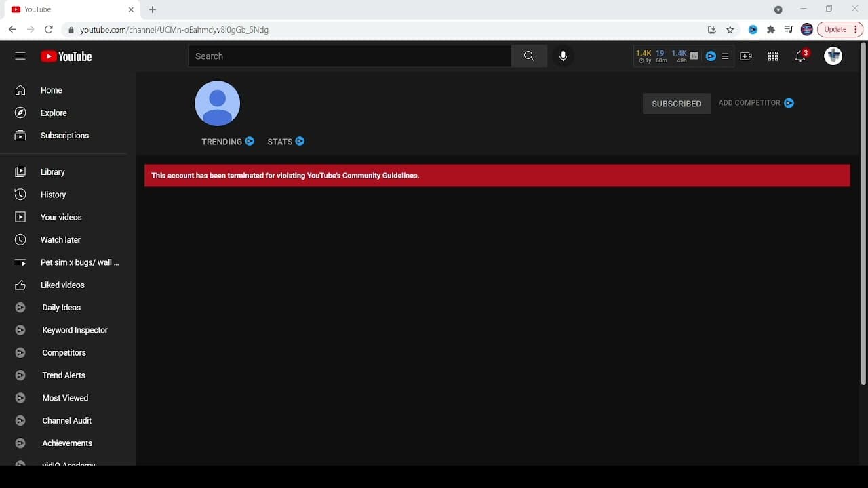Image resolution: width=868 pixels, height=488 pixels.
Task: Click vidIQ logo in header stats bar
Action: pyautogui.click(x=711, y=56)
